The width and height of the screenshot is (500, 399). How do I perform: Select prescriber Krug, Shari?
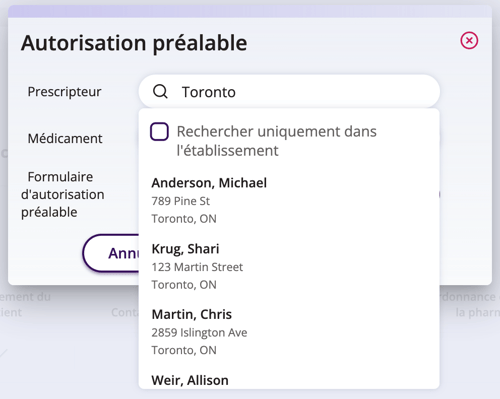[x=289, y=267]
